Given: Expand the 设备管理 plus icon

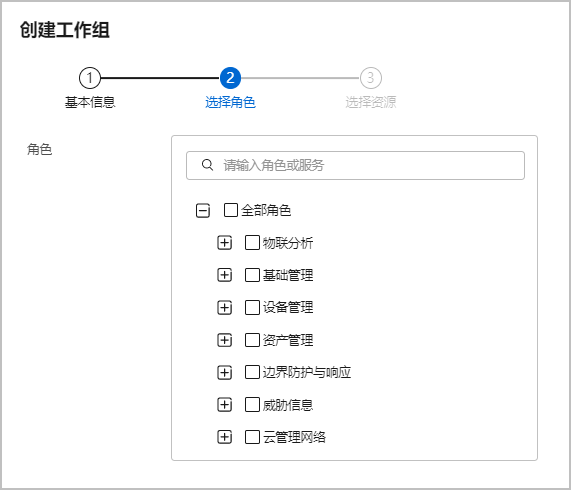Looking at the screenshot, I should (224, 307).
